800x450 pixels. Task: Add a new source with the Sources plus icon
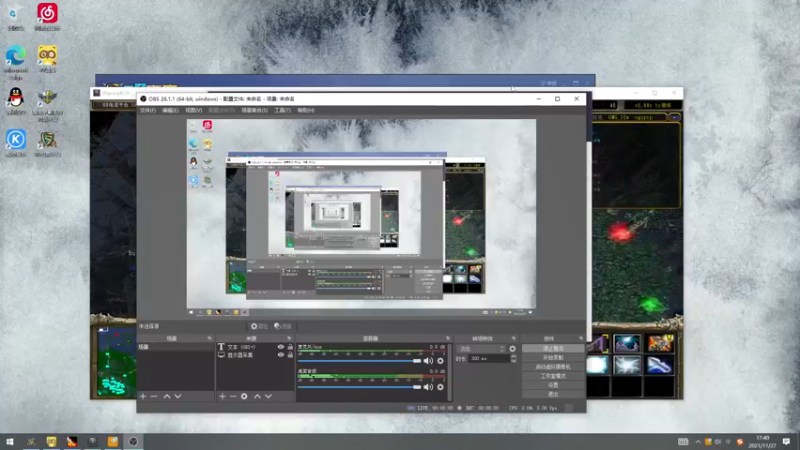(222, 396)
